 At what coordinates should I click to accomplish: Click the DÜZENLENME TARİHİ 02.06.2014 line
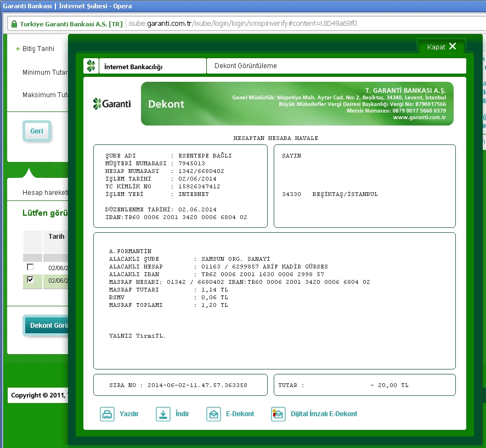161,209
